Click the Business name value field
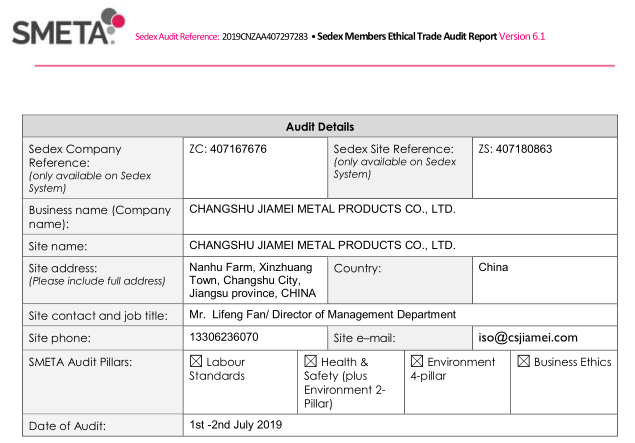This screenshot has width=635, height=443. [322, 210]
